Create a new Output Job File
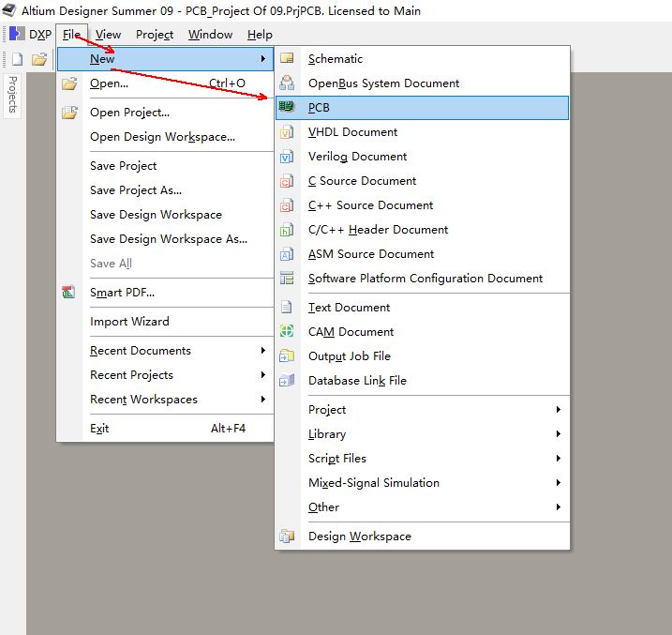This screenshot has height=635, width=672. [422, 356]
